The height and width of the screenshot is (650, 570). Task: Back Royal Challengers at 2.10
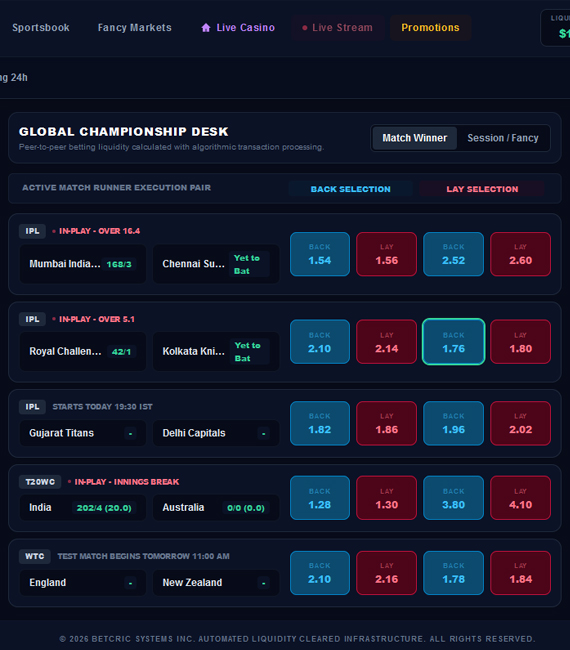pos(320,342)
